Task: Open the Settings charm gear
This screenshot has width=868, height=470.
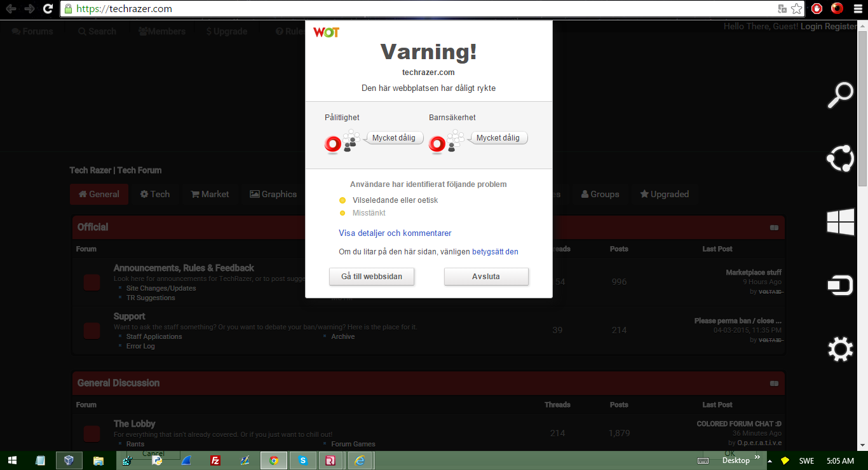Action: coord(839,350)
